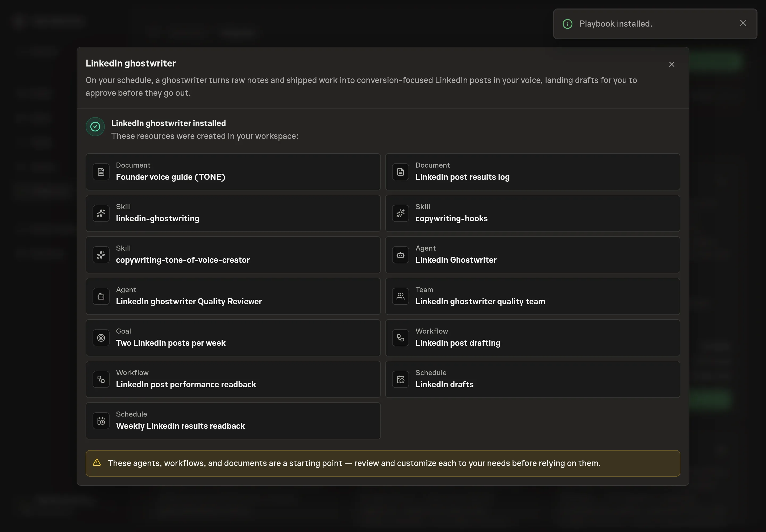Click calendar icon for LinkedIn drafts schedule
The image size is (766, 532).
[400, 379]
